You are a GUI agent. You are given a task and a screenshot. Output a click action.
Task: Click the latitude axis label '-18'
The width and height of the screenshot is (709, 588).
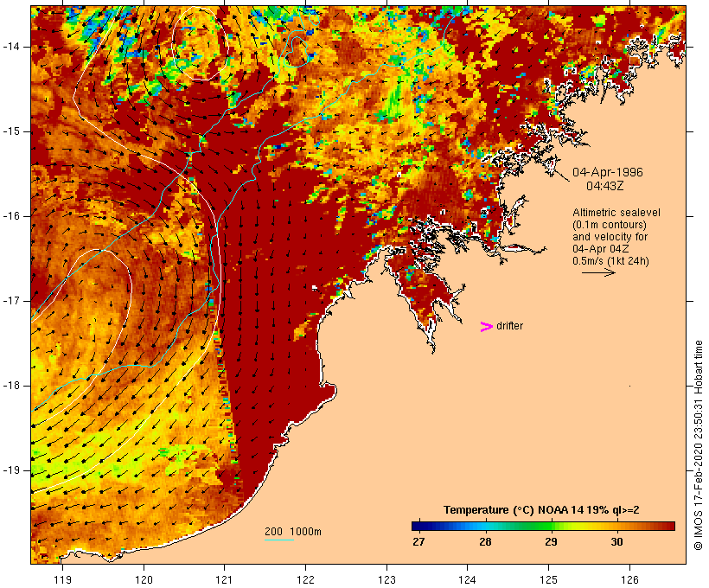10,386
